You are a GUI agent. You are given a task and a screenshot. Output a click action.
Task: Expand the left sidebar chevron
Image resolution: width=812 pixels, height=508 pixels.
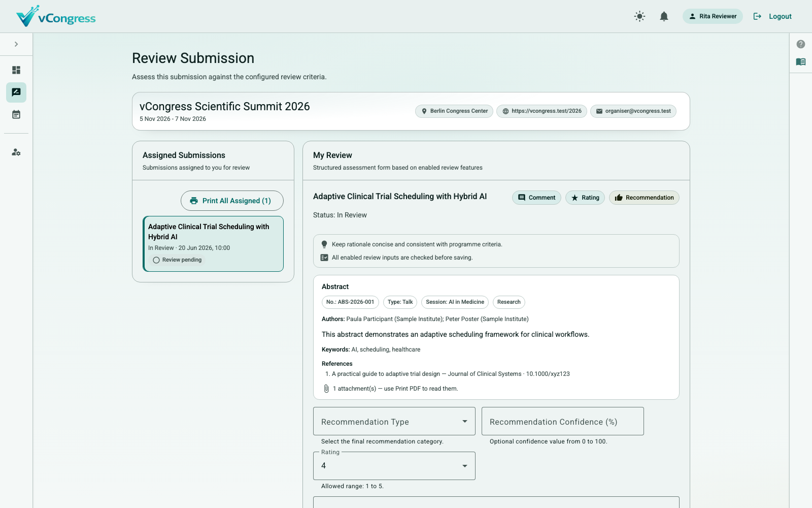point(16,44)
